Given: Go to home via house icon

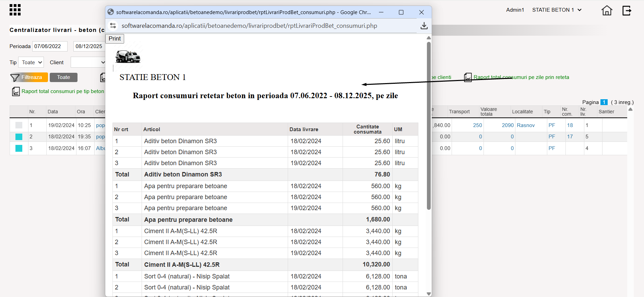Looking at the screenshot, I should 607,10.
